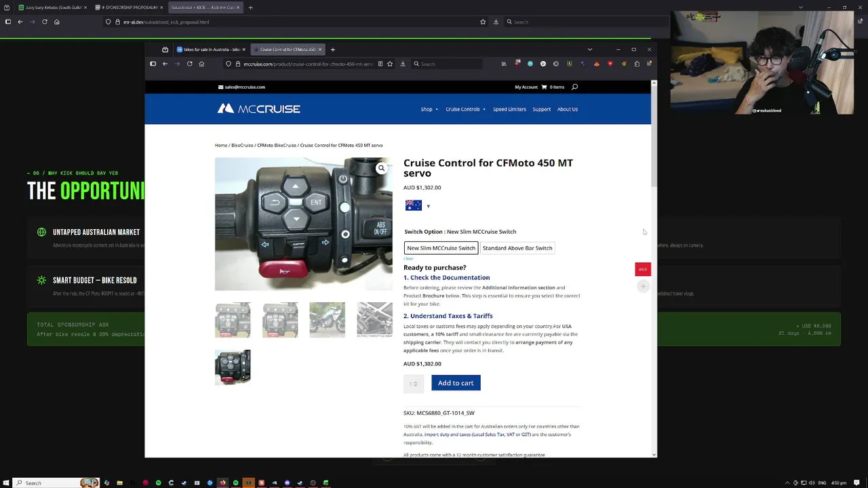The height and width of the screenshot is (488, 868).
Task: Go to the BikeCruise breadcrumb
Action: (x=242, y=145)
